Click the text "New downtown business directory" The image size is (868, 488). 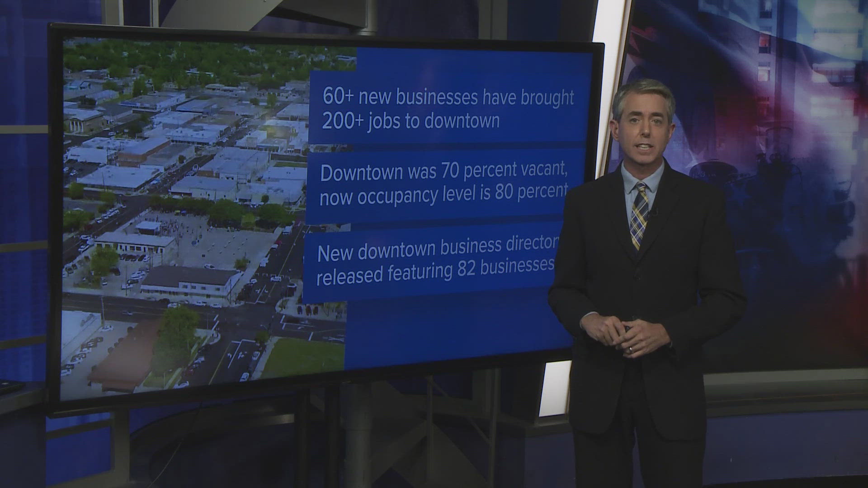[439, 249]
